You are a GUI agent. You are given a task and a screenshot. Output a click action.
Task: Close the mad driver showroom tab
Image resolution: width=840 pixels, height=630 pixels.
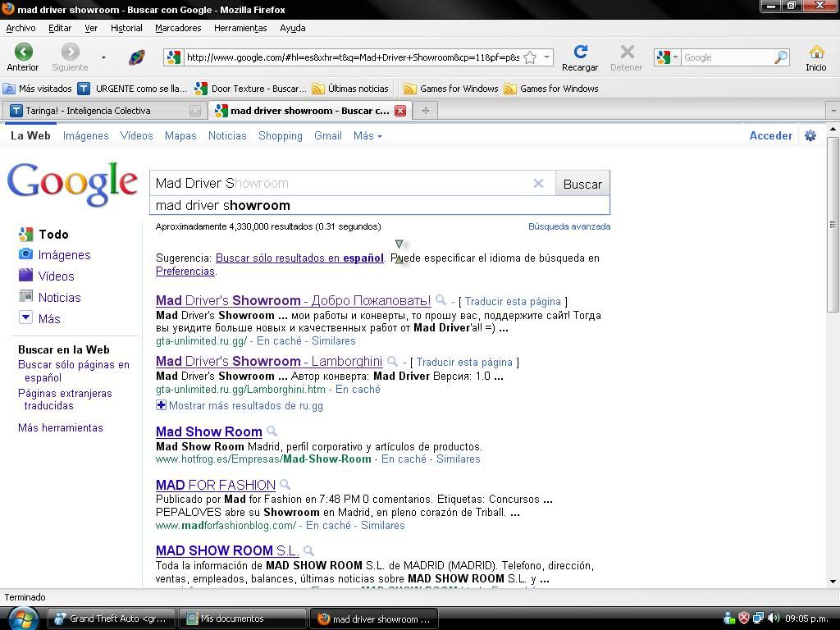(x=400, y=111)
